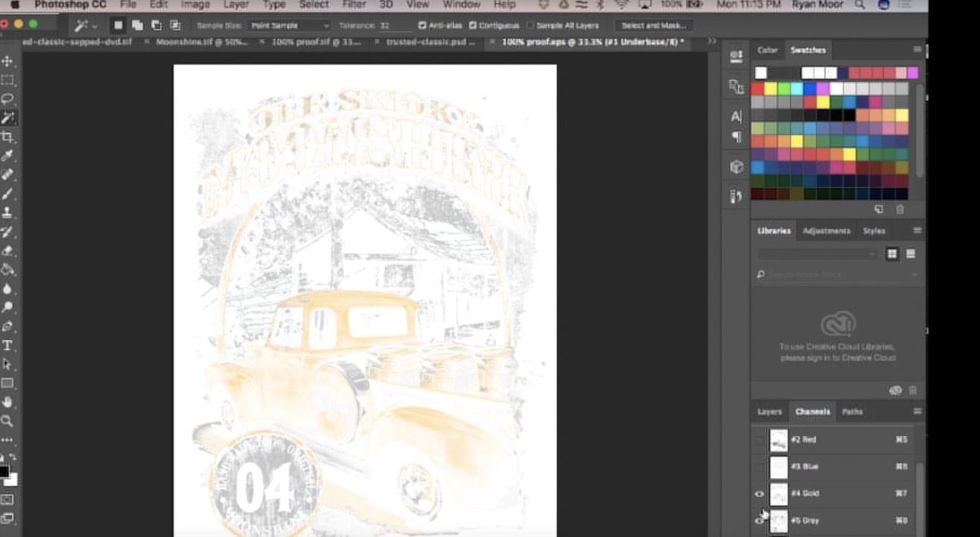Switch to the Layers tab
Screen dimensions: 980x537
pyautogui.click(x=768, y=412)
